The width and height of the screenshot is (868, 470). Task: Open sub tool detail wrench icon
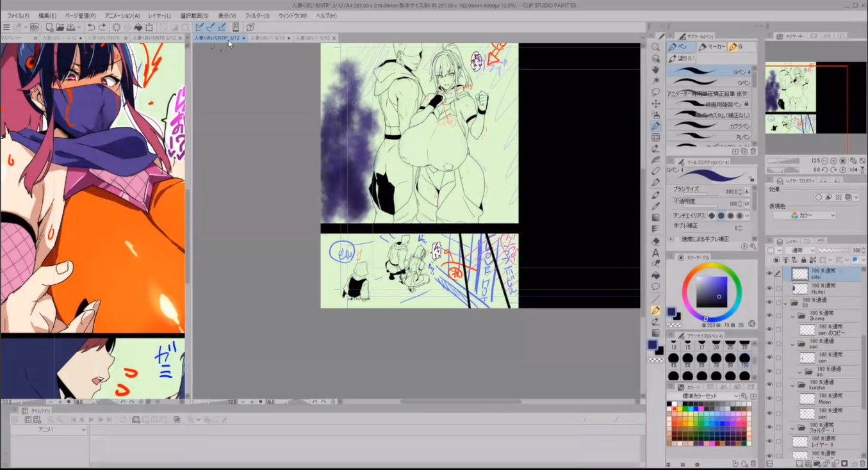pos(752,247)
